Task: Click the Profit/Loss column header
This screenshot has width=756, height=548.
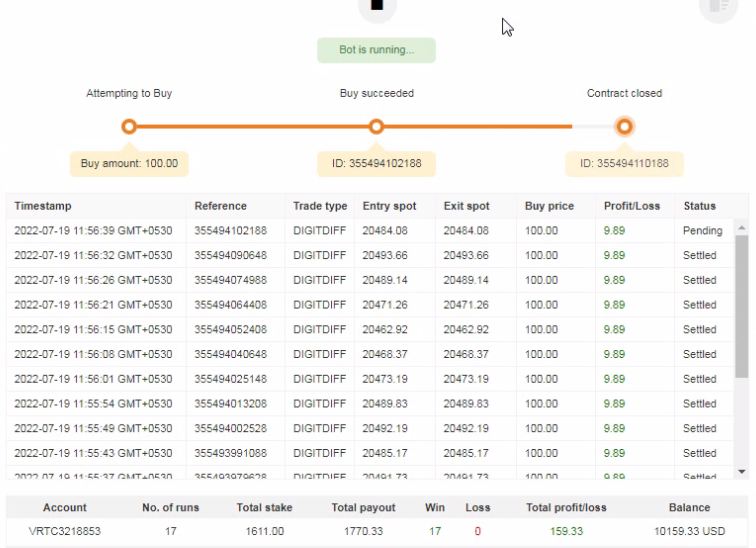Action: (631, 206)
